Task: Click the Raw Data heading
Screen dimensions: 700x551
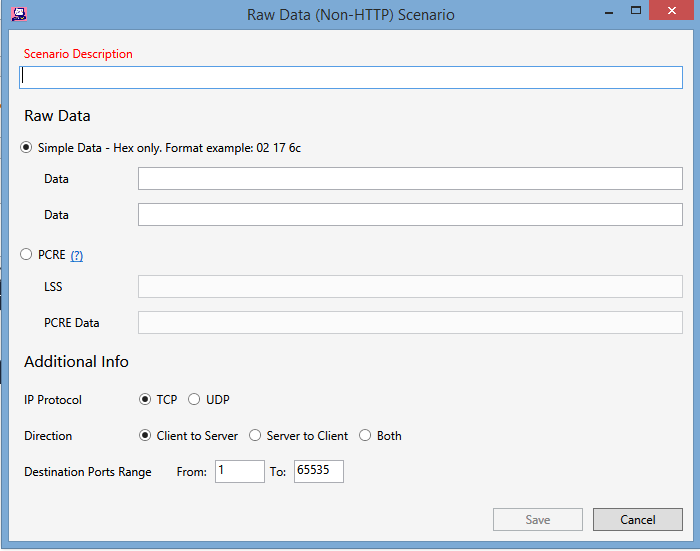Action: click(x=57, y=116)
